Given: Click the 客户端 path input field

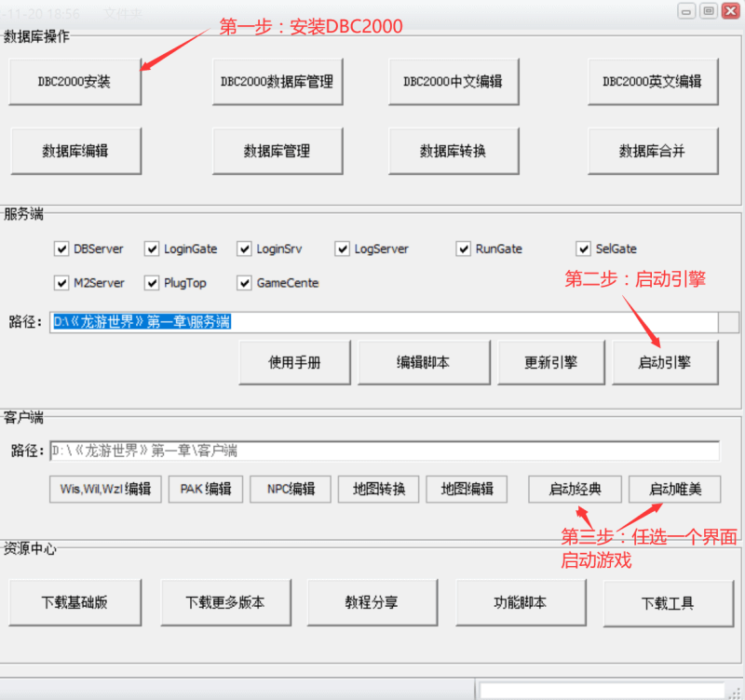Looking at the screenshot, I should pyautogui.click(x=384, y=451).
